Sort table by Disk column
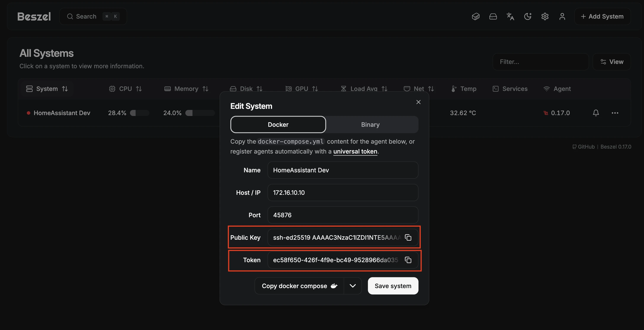Viewport: 644px width, 330px height. coord(246,89)
